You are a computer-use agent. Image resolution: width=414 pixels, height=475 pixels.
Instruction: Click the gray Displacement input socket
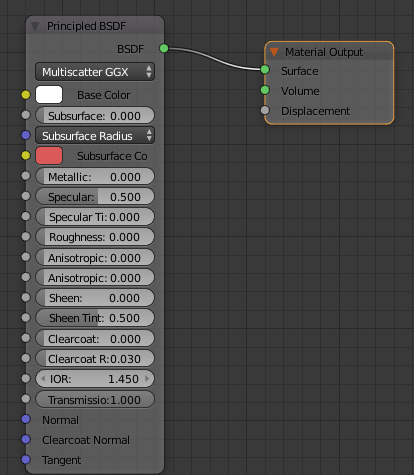[x=265, y=110]
